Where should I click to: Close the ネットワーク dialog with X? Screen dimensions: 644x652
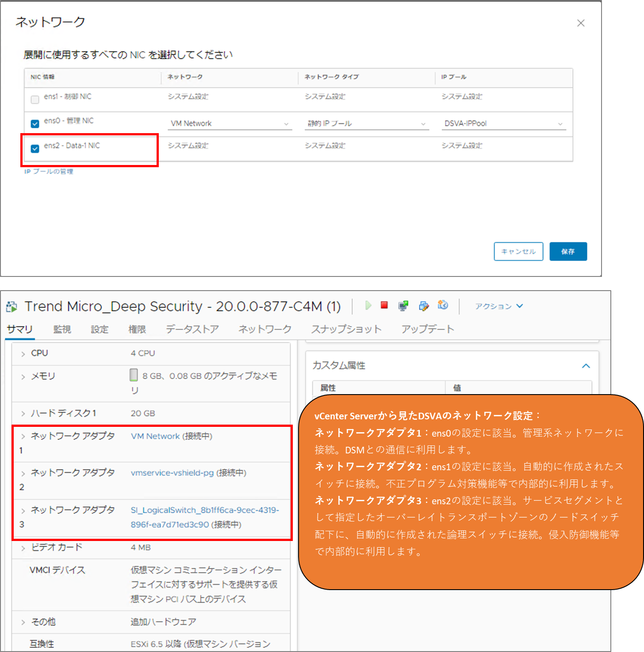pyautogui.click(x=581, y=23)
